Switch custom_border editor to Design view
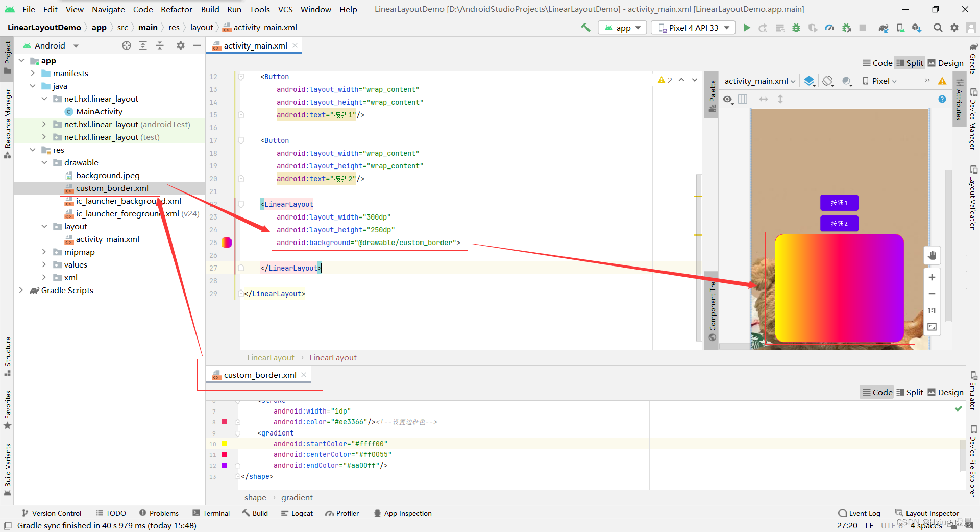 tap(946, 392)
